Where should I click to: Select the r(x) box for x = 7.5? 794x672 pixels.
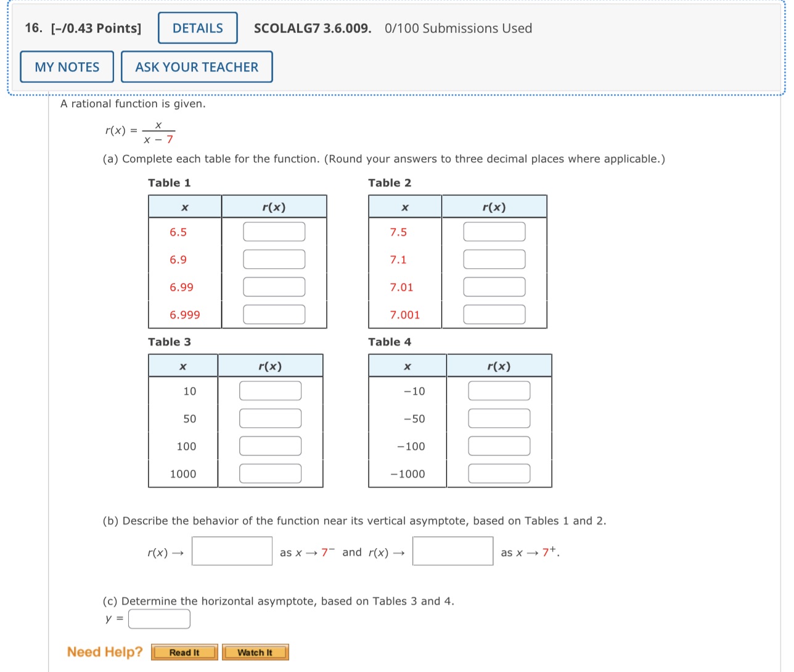(494, 231)
